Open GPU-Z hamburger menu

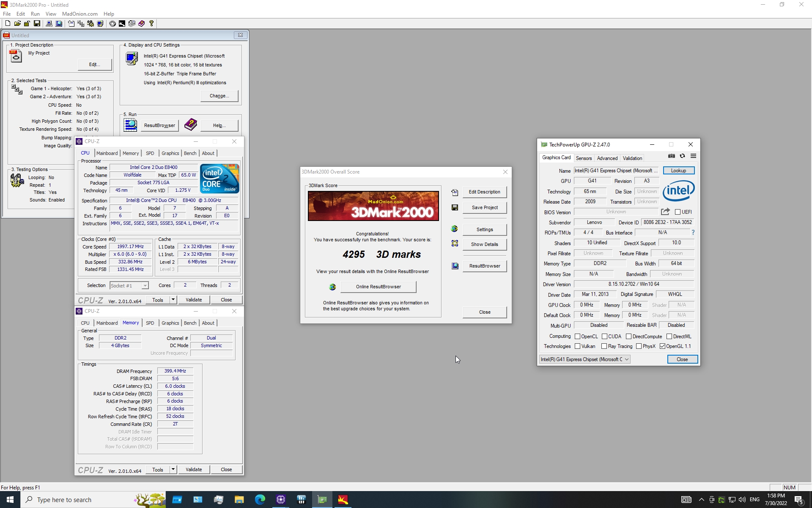pyautogui.click(x=693, y=156)
